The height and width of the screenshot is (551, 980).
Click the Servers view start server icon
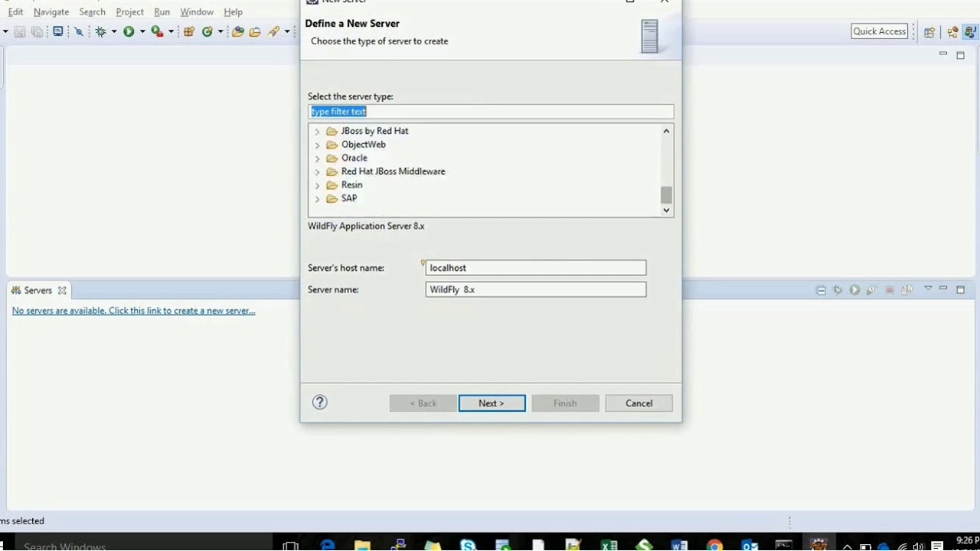coord(854,290)
